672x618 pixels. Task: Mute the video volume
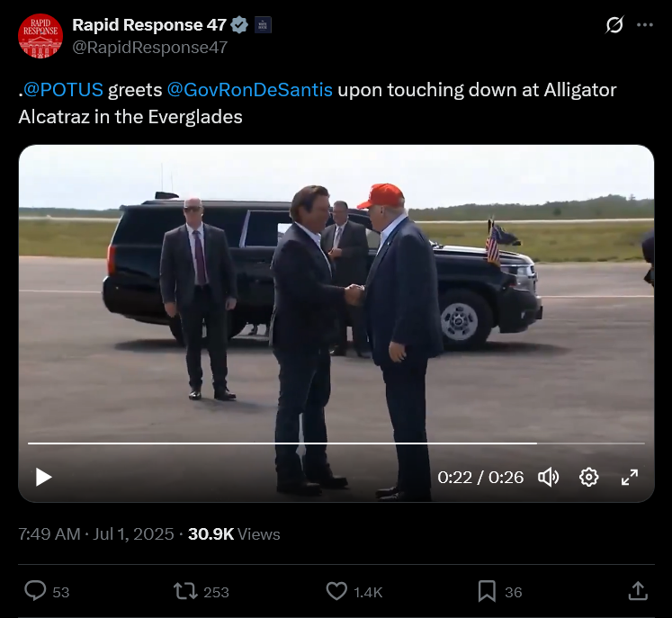click(548, 477)
